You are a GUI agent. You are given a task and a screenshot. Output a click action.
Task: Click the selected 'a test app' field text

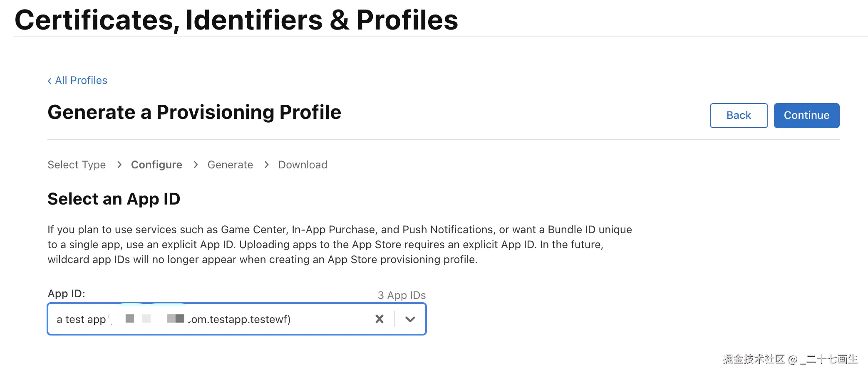[x=81, y=319]
